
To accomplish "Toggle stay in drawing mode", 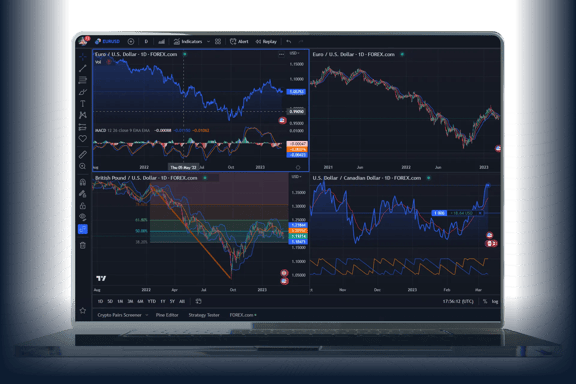I will (83, 194).
